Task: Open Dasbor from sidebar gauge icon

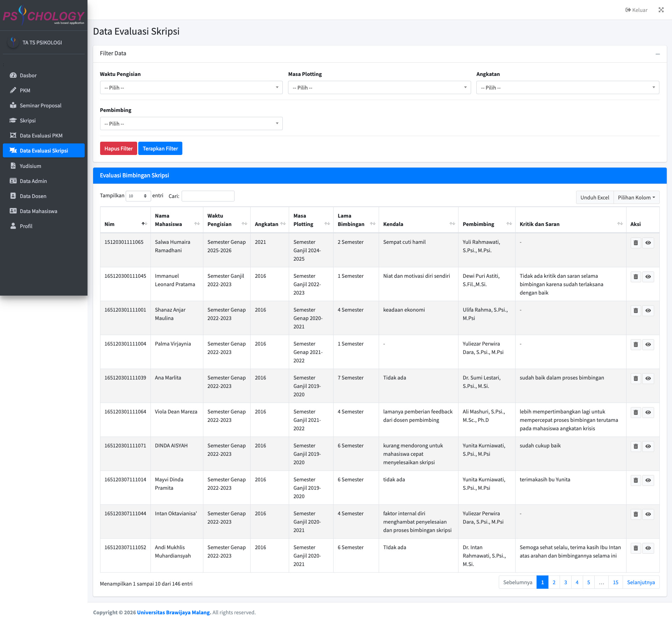Action: (x=13, y=75)
